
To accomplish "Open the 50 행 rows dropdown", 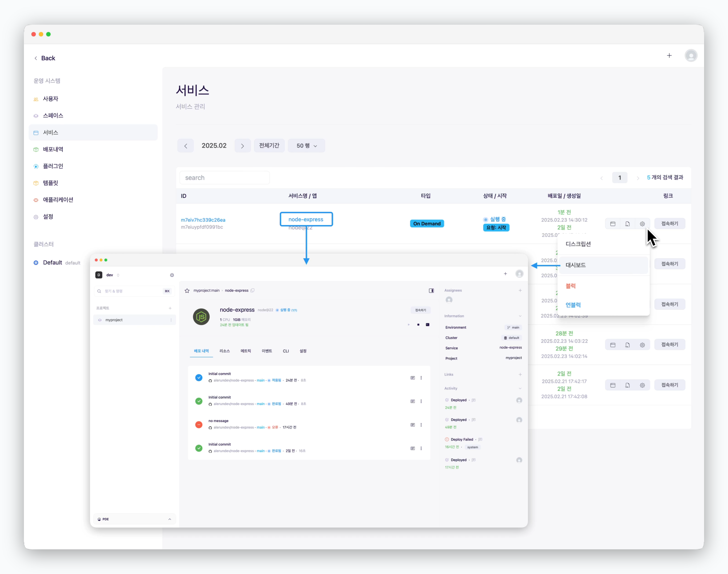I will click(x=306, y=146).
